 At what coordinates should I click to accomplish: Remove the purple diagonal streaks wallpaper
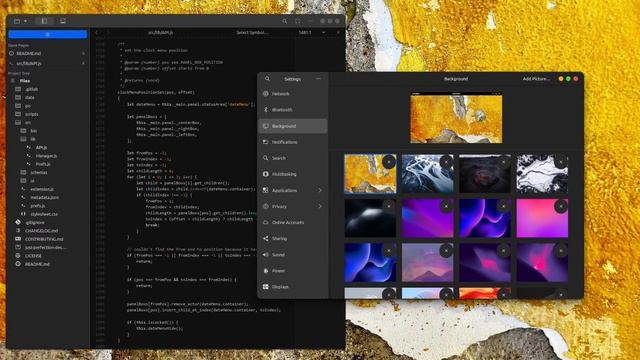pos(447,206)
